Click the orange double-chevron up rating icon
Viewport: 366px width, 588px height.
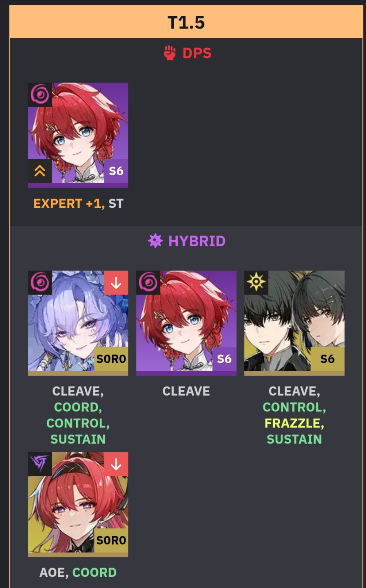tap(40, 171)
